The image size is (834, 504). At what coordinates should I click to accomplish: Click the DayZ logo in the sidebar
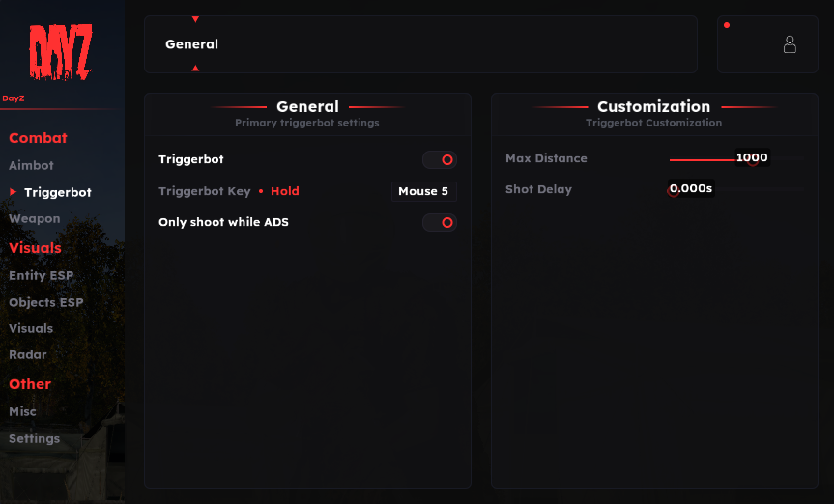click(x=60, y=51)
